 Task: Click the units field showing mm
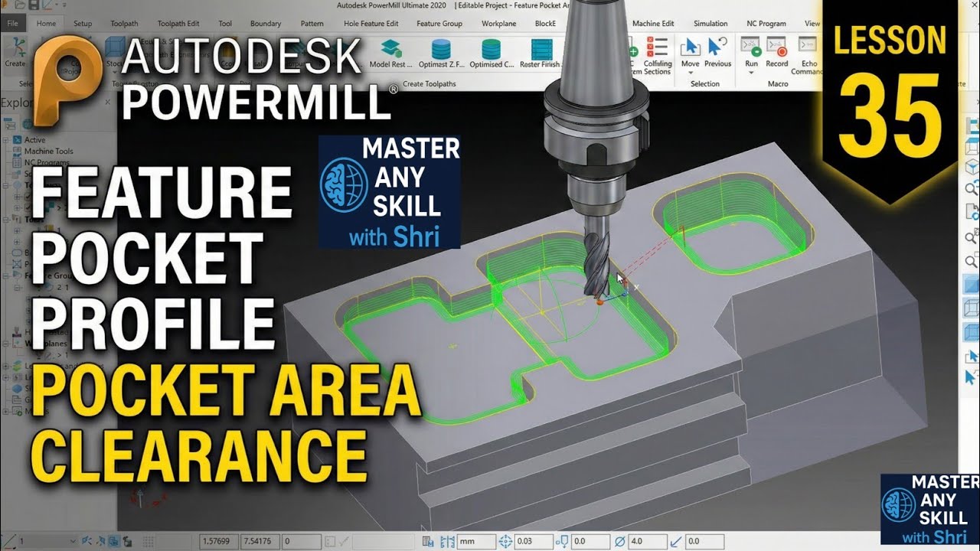476,542
